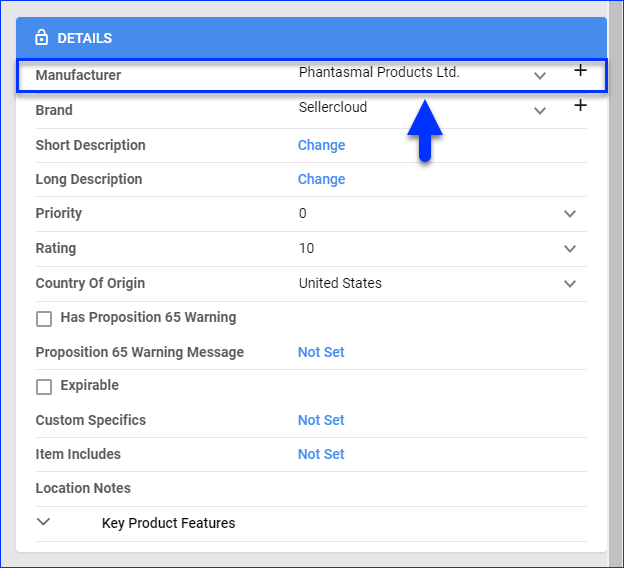The width and height of the screenshot is (624, 568).
Task: Click the Location Notes row
Action: 83,488
